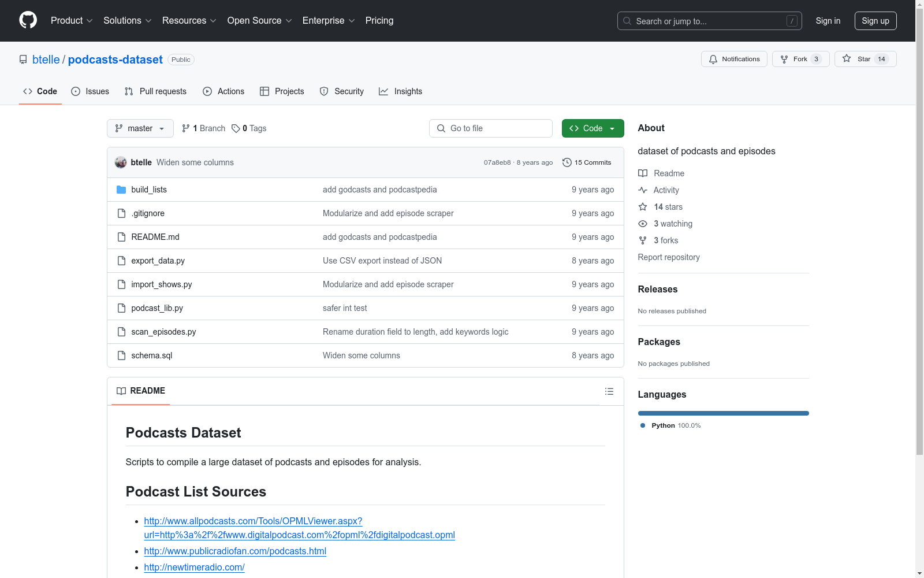
Task: Expand the Enterprise menu
Action: pos(329,21)
